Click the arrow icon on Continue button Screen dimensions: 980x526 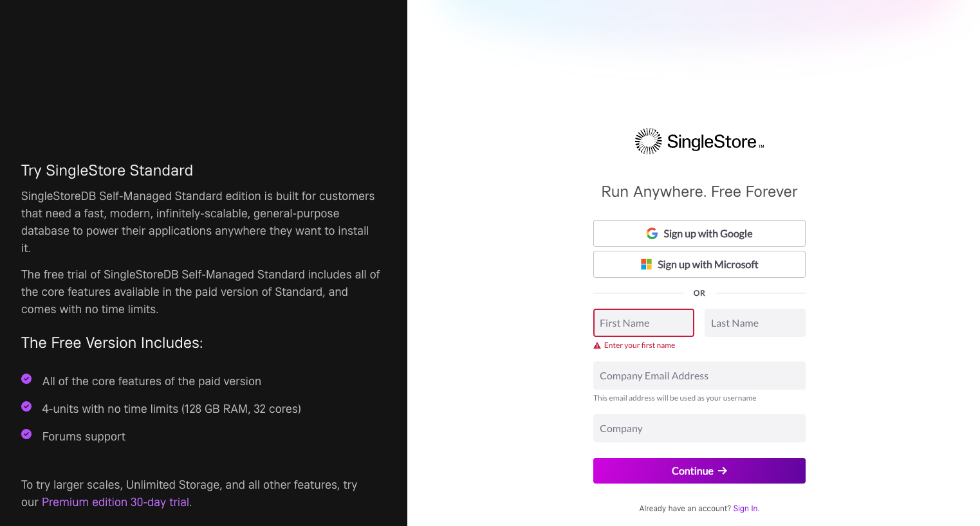[723, 471]
